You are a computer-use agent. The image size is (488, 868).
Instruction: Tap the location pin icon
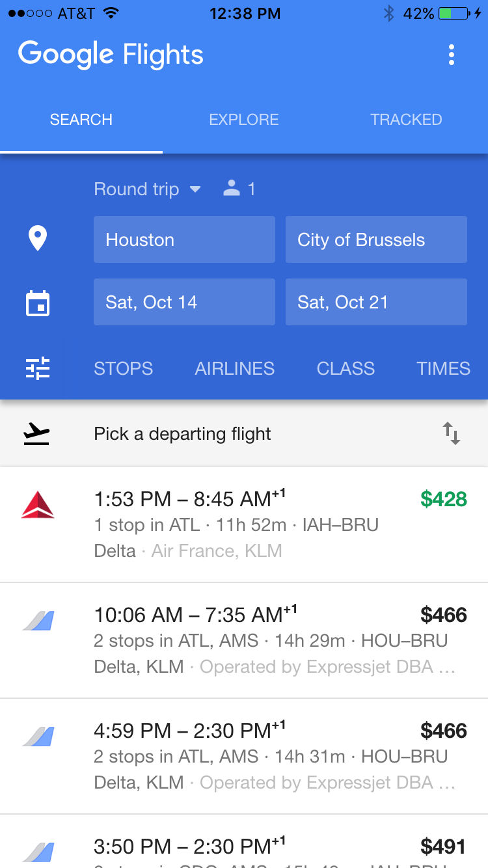tap(38, 239)
